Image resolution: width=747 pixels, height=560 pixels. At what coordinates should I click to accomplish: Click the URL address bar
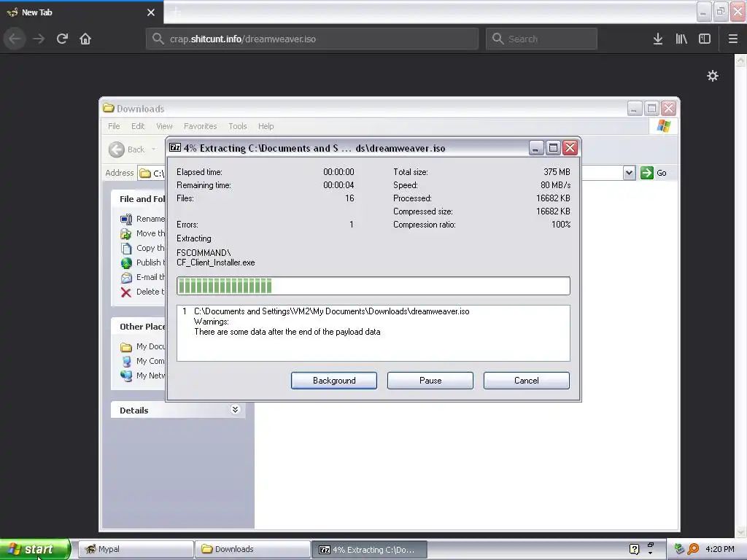[312, 39]
